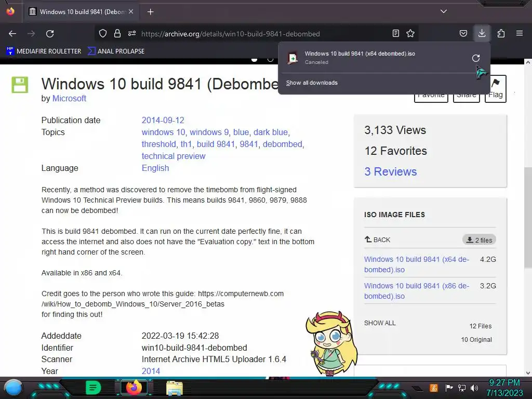Open the technical preview topic link
Viewport: 532px width, 399px height.
click(x=174, y=156)
